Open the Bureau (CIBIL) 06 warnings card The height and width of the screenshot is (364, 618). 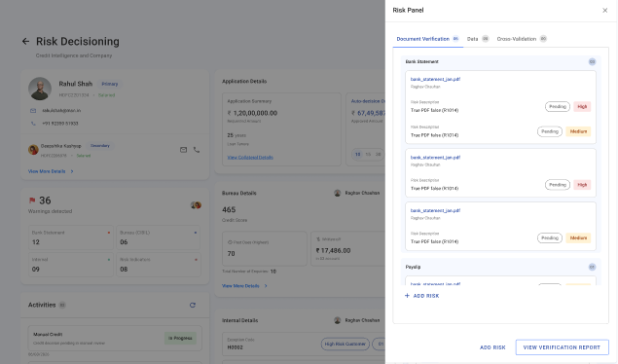(x=159, y=237)
